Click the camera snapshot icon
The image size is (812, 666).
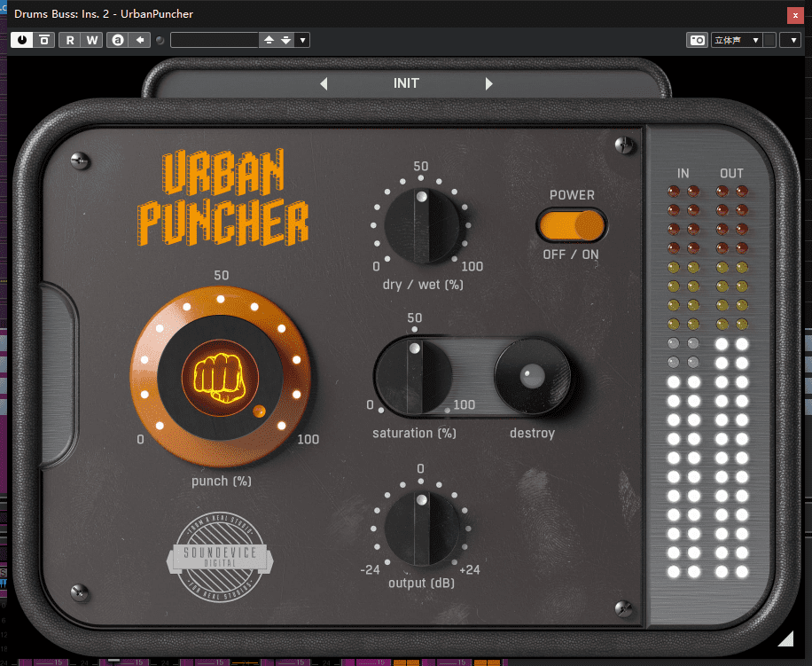click(697, 40)
